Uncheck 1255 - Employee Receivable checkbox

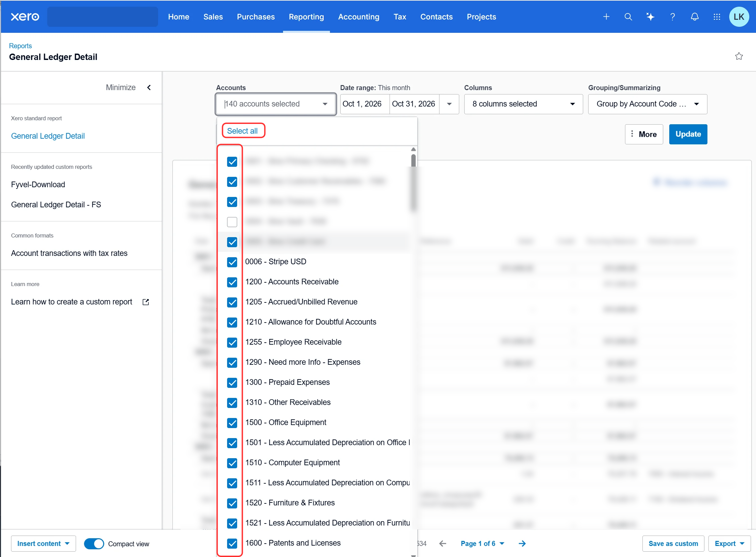(x=232, y=343)
